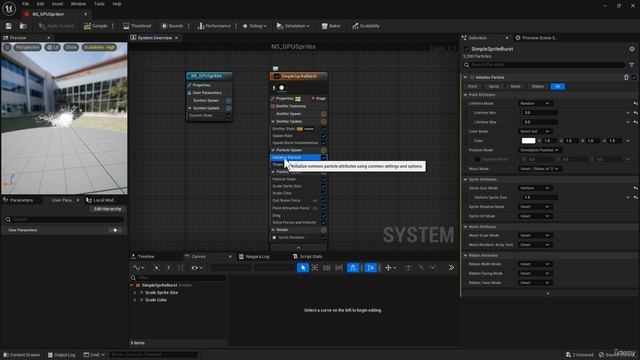640x360 pixels.
Task: Toggle the Initialize Particle module checkbox
Action: pyautogui.click(x=323, y=158)
